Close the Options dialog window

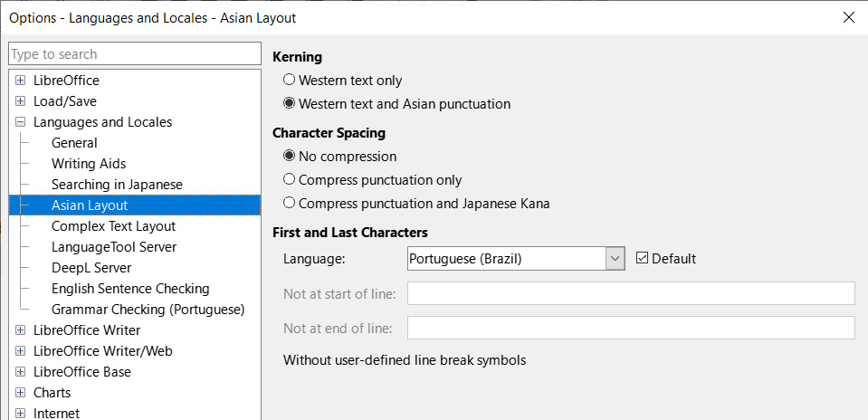pyautogui.click(x=848, y=18)
